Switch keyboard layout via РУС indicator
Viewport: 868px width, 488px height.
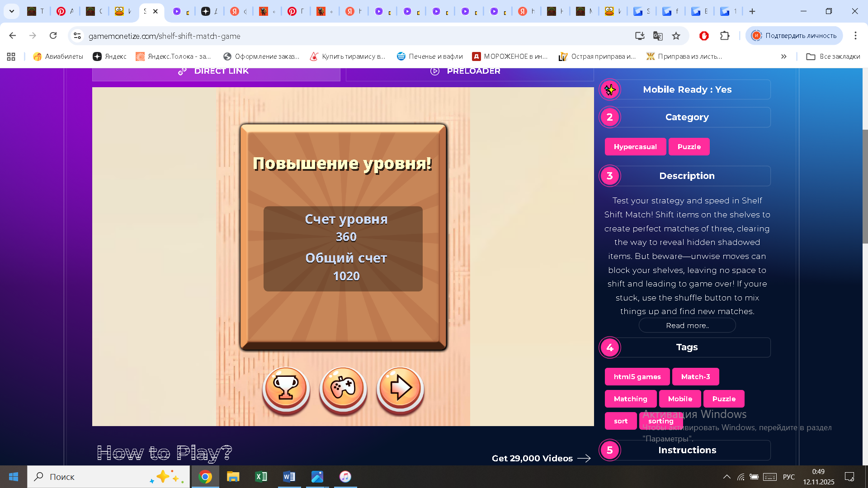coord(788,477)
